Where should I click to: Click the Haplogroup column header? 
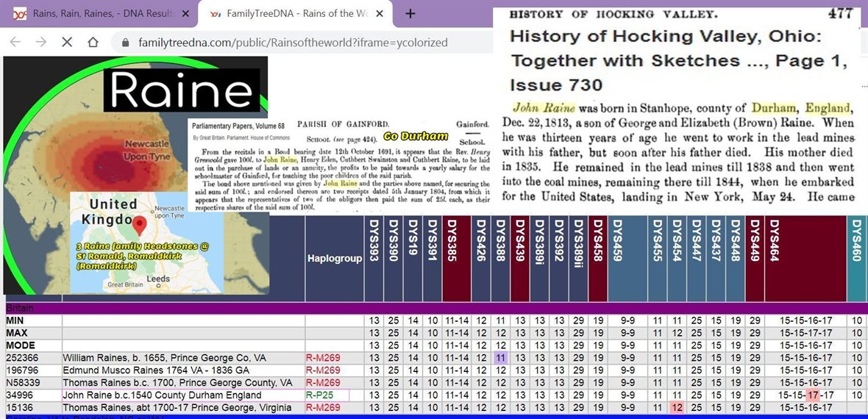pyautogui.click(x=335, y=259)
